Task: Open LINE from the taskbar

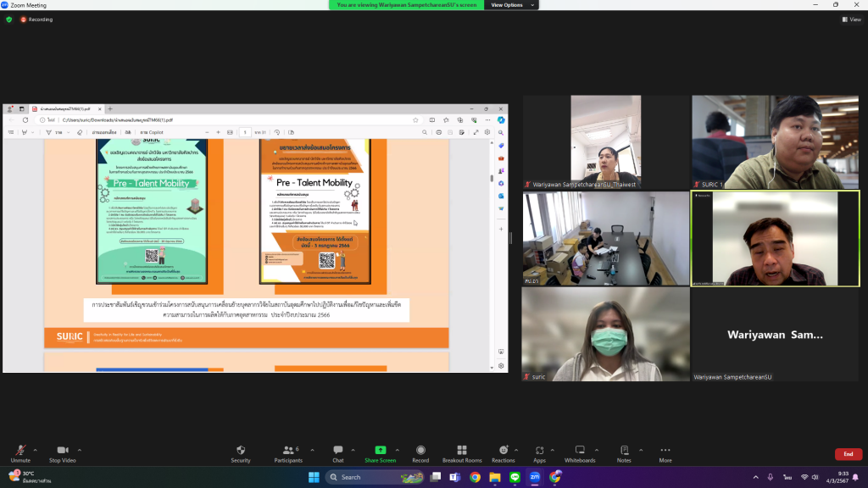Action: (515, 477)
